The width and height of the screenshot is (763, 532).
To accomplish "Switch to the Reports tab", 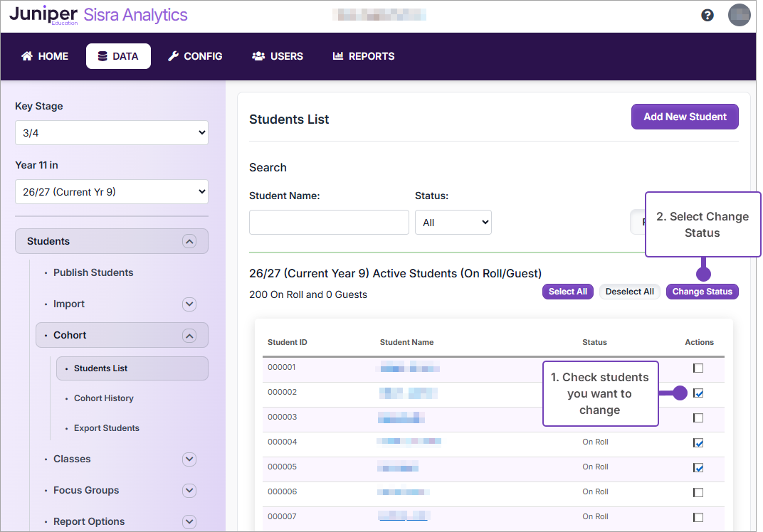I will (x=364, y=55).
